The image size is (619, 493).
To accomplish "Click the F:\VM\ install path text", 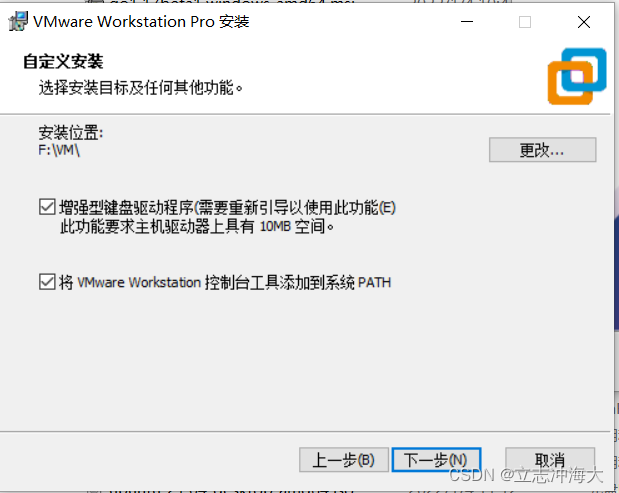I will 59,150.
